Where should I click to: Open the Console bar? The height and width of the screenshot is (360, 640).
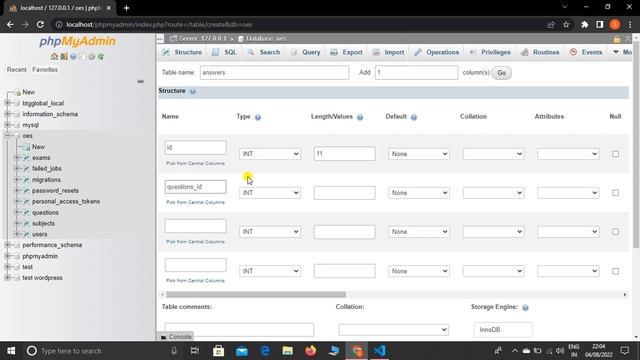(176, 337)
